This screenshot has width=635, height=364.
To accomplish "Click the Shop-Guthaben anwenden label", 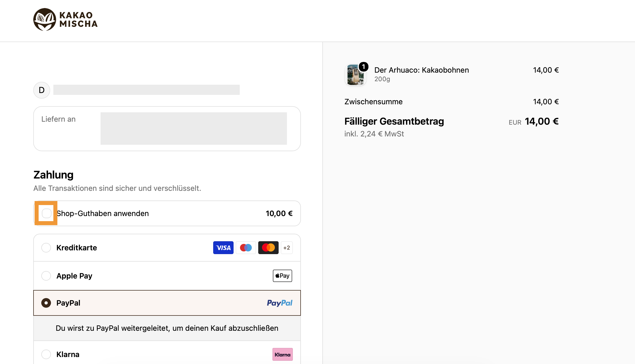I will (x=103, y=213).
